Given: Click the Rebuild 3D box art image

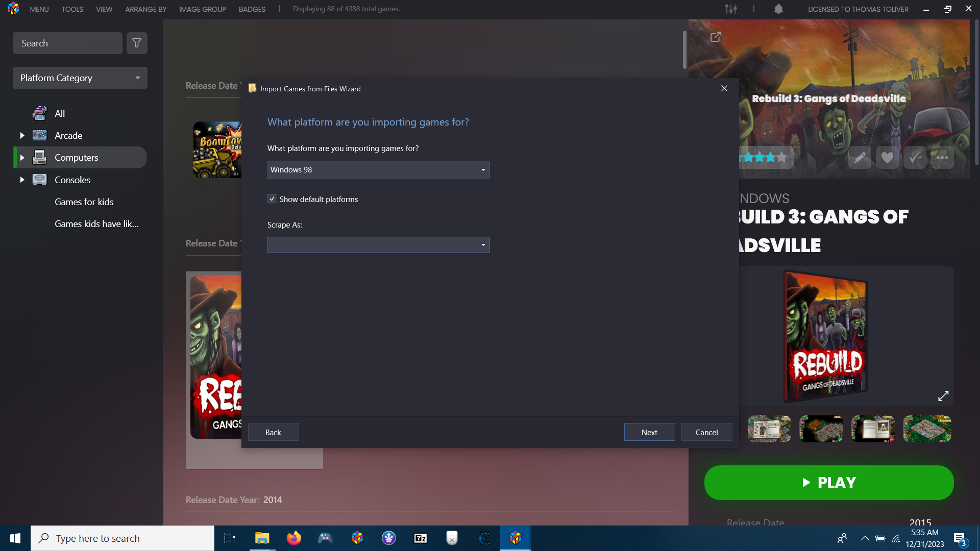Looking at the screenshot, I should click(x=826, y=337).
